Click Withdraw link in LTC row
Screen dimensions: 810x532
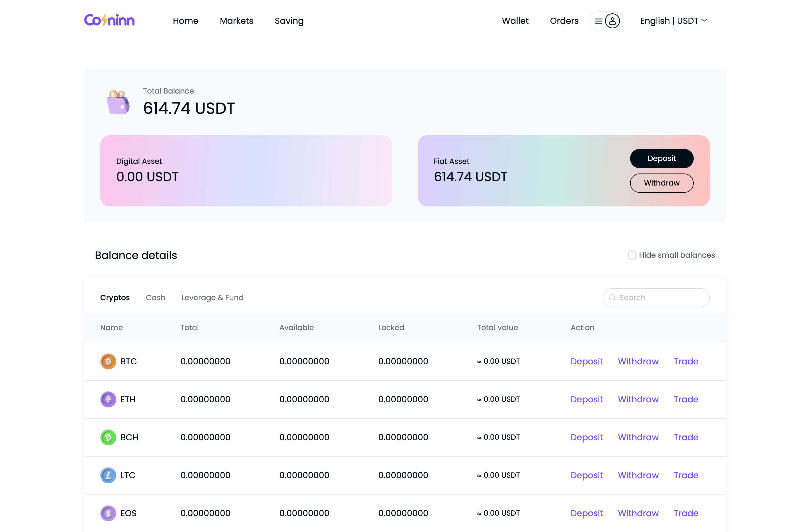click(638, 475)
